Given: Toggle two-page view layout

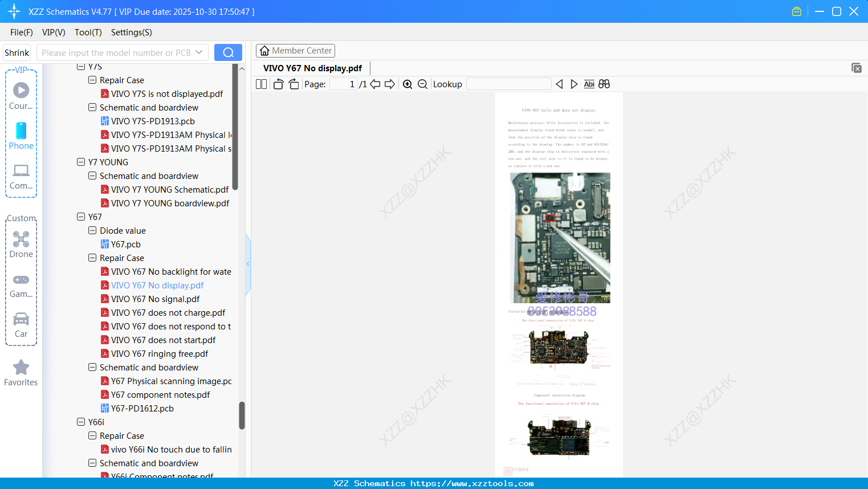Looking at the screenshot, I should (x=262, y=84).
